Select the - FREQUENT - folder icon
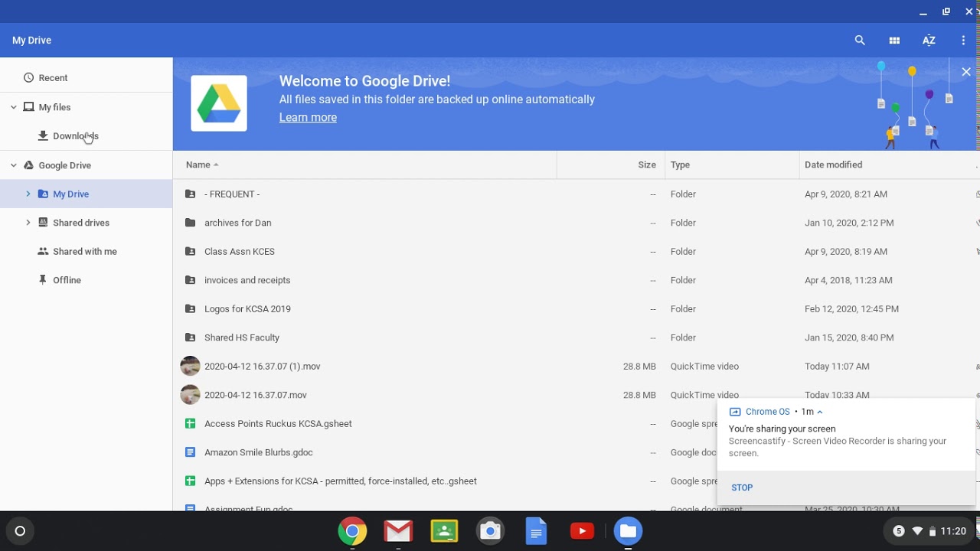The width and height of the screenshot is (980, 551). coord(191,194)
